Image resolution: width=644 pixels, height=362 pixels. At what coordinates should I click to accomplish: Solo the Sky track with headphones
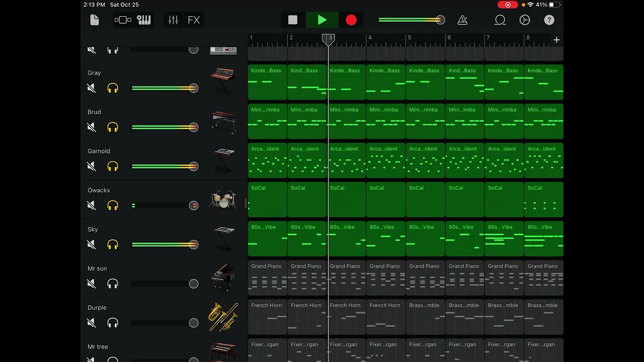coord(113,245)
